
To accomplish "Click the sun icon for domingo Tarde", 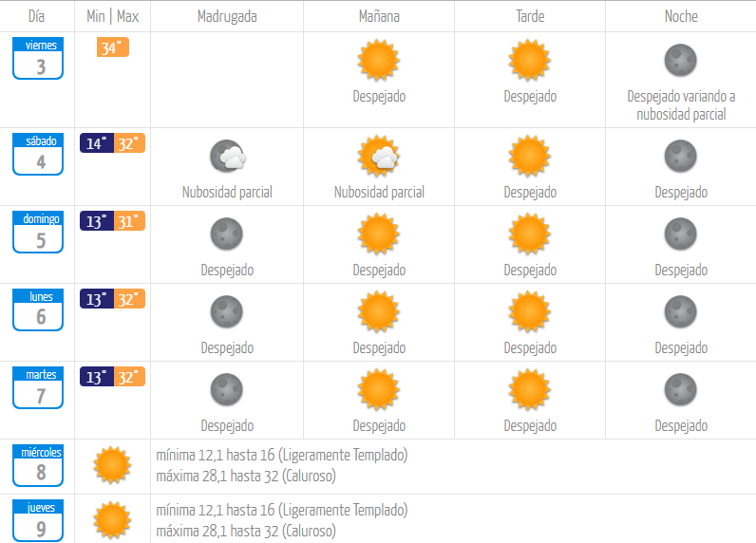I will [529, 234].
